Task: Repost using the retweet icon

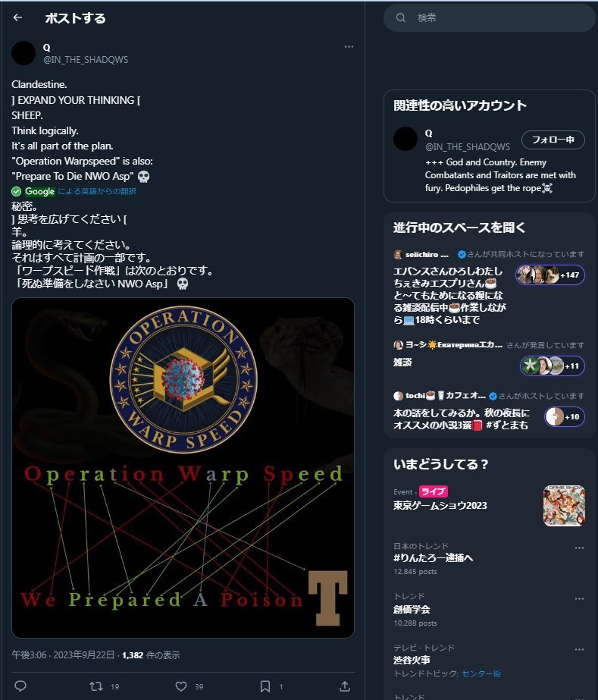Action: pyautogui.click(x=96, y=686)
